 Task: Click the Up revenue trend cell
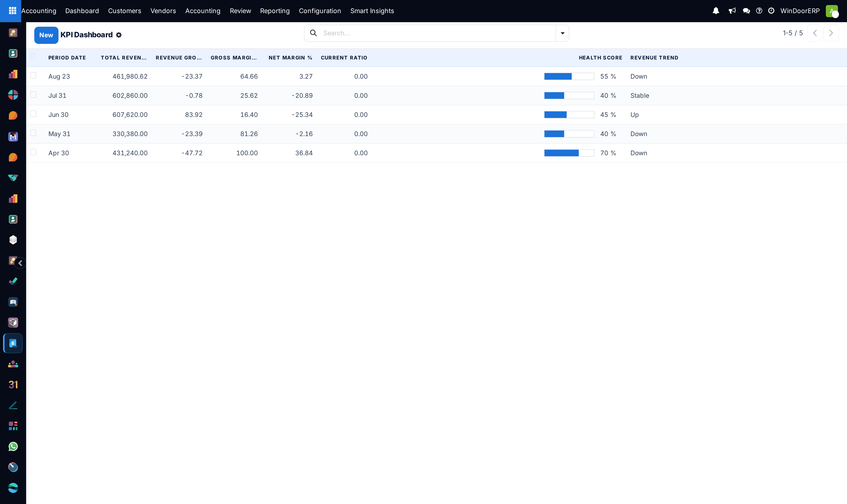(x=634, y=115)
